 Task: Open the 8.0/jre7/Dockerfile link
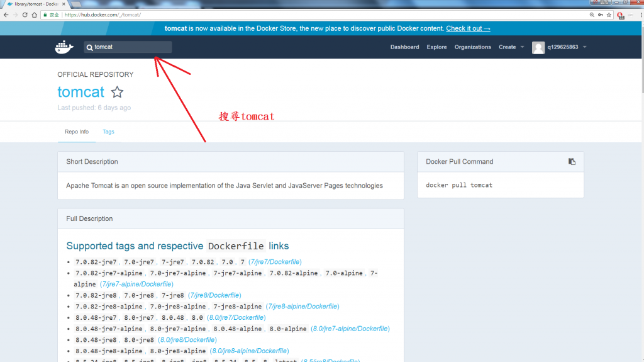pos(236,317)
